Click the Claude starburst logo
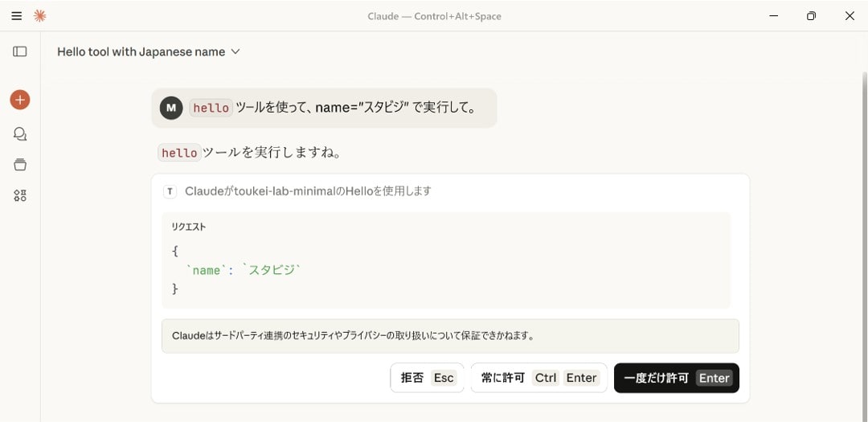 tap(39, 16)
